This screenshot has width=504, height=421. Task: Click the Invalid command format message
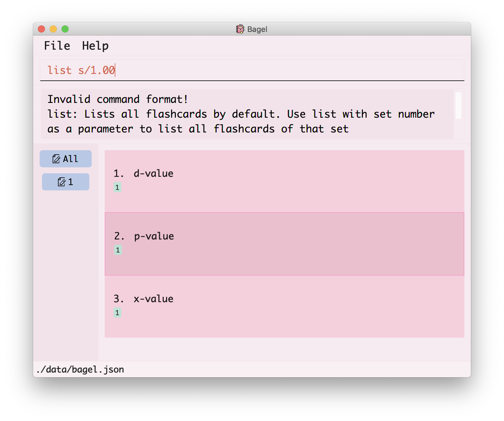pyautogui.click(x=118, y=99)
